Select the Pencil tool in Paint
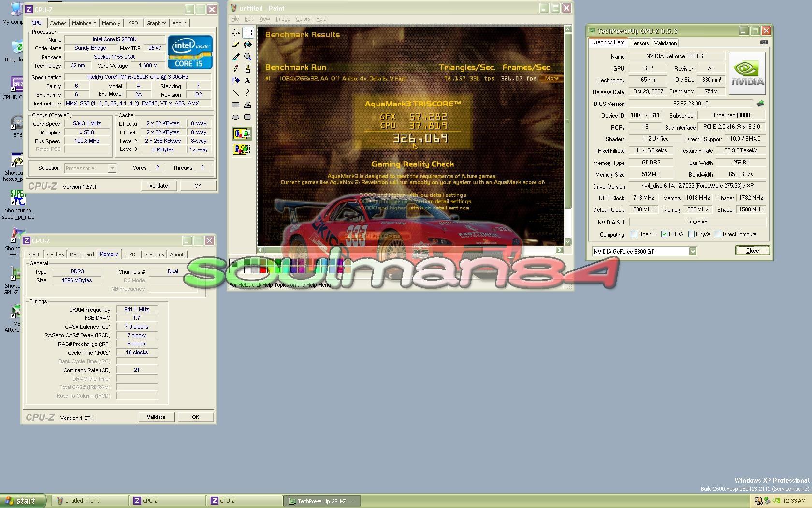Image resolution: width=812 pixels, height=508 pixels. pos(236,69)
